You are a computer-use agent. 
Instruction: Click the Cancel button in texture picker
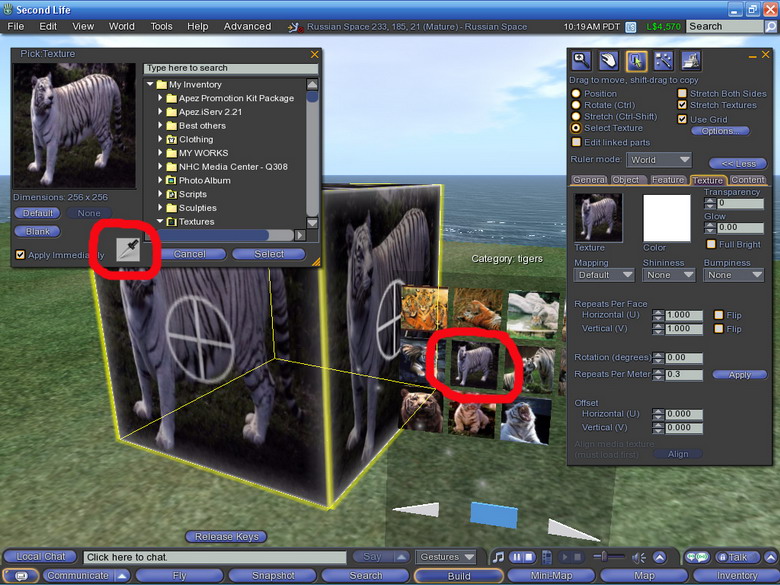point(190,254)
